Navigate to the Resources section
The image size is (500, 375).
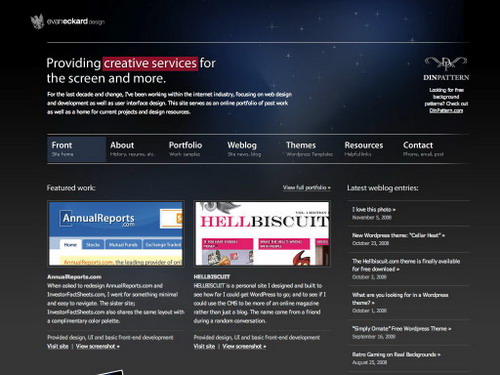click(x=364, y=149)
